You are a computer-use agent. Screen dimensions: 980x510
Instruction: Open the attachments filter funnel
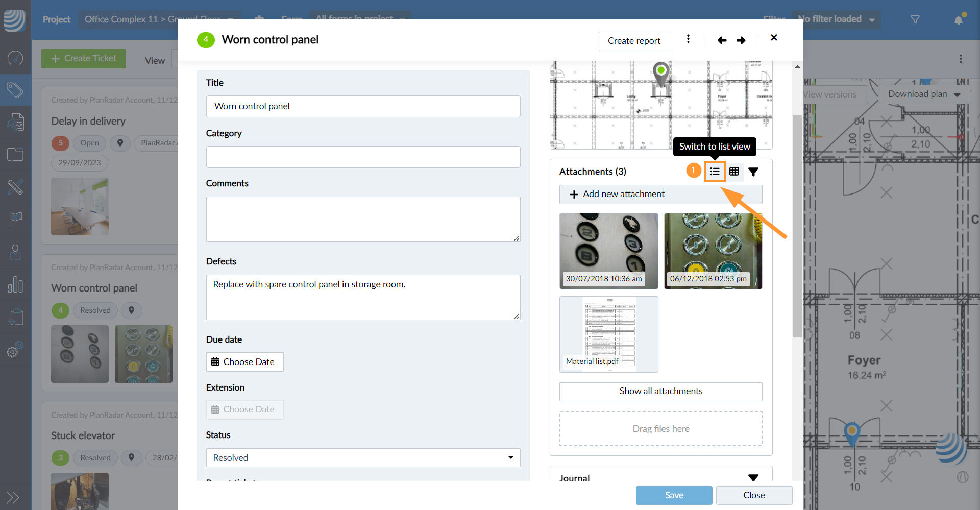(753, 172)
